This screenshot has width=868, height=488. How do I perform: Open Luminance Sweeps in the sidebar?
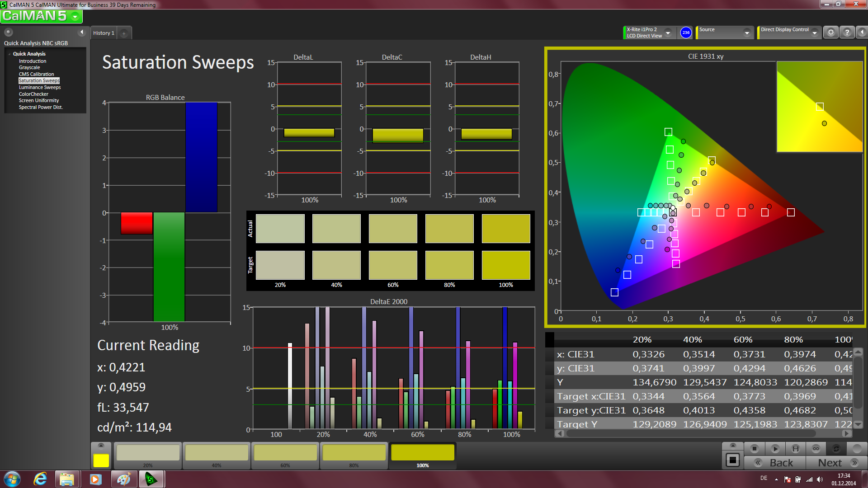40,87
